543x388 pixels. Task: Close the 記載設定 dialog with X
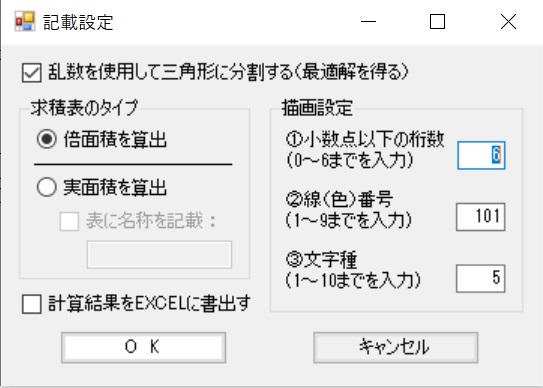tap(508, 22)
